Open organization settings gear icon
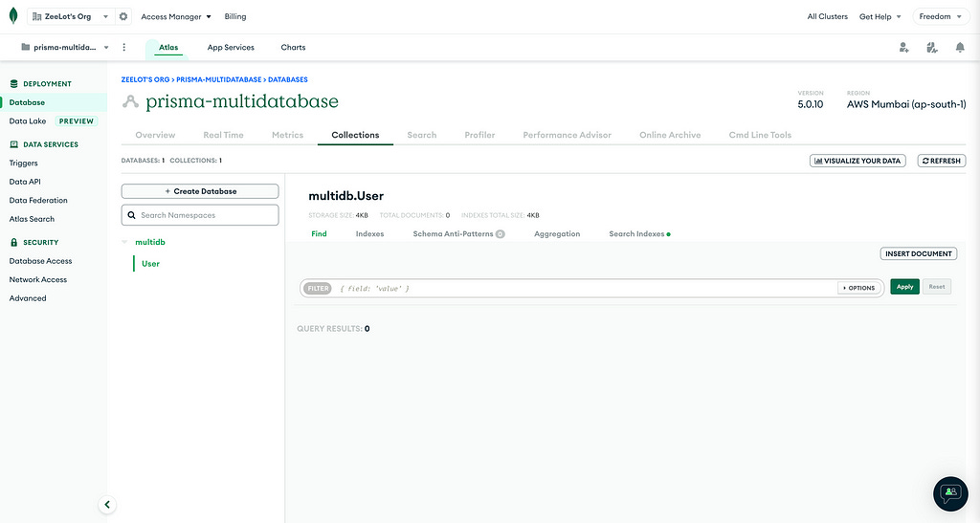Viewport: 980px width, 523px height. click(x=123, y=17)
